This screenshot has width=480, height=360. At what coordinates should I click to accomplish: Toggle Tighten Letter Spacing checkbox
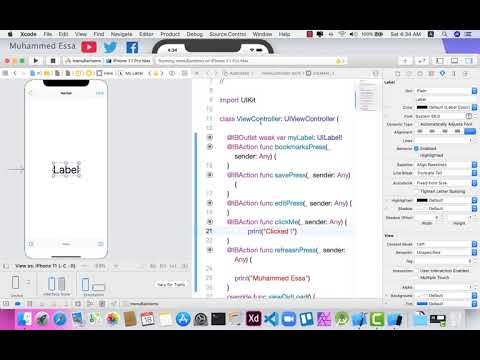pos(417,191)
